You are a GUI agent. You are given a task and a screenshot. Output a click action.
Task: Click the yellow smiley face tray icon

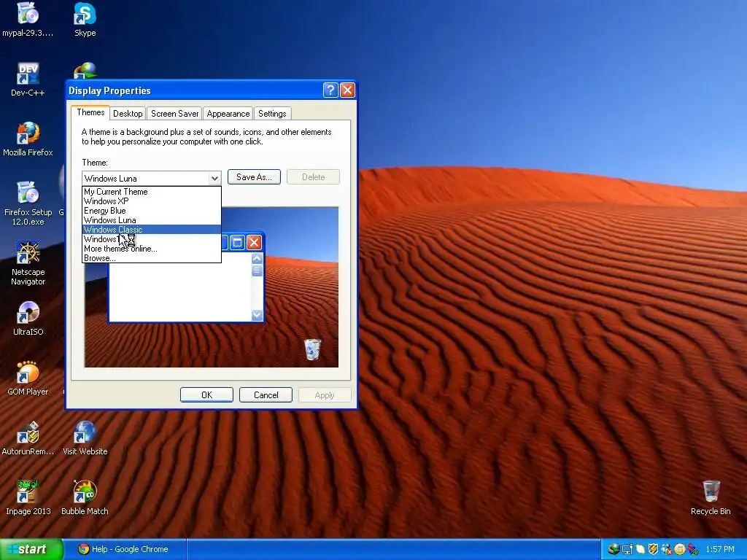point(680,549)
